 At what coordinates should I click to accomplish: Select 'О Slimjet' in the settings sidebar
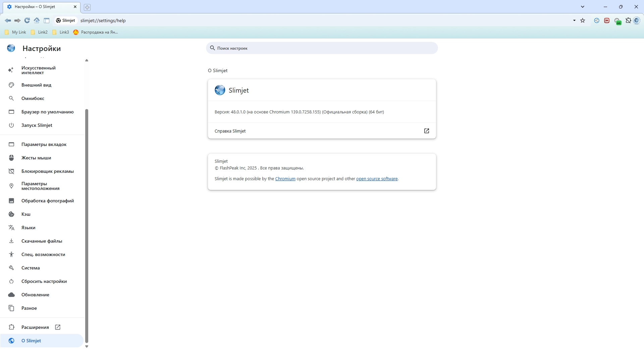click(42, 341)
